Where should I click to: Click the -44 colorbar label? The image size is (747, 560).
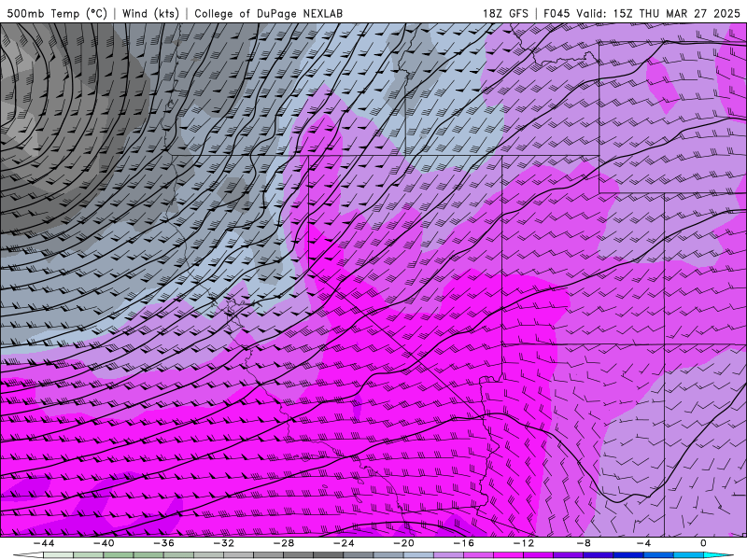[x=43, y=543]
